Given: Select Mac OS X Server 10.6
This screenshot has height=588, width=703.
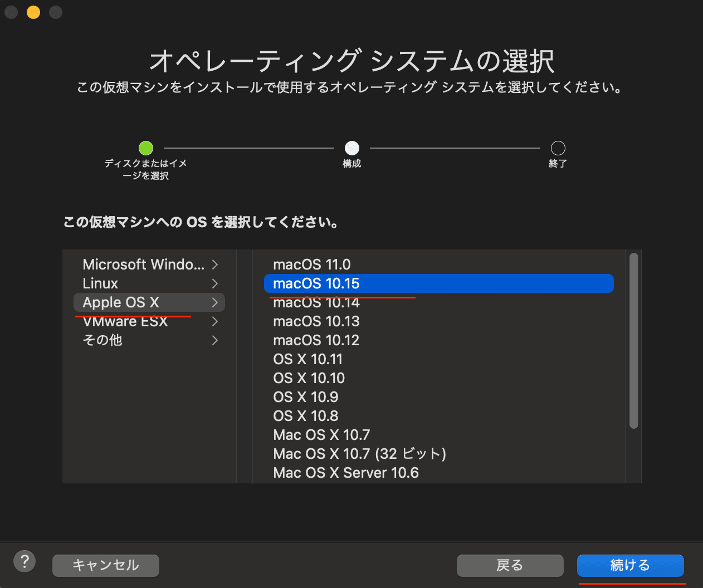Looking at the screenshot, I should (346, 473).
